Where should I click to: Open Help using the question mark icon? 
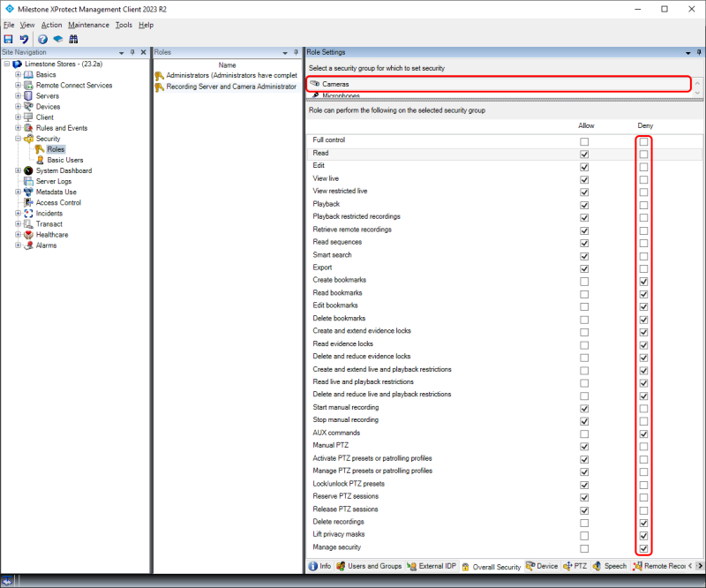42,39
